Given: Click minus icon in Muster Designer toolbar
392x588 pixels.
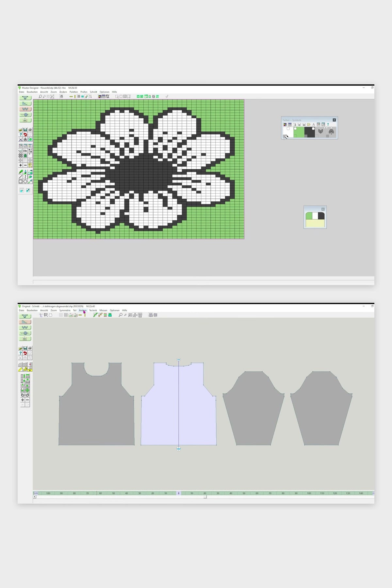Looking at the screenshot, I should click(25, 165).
